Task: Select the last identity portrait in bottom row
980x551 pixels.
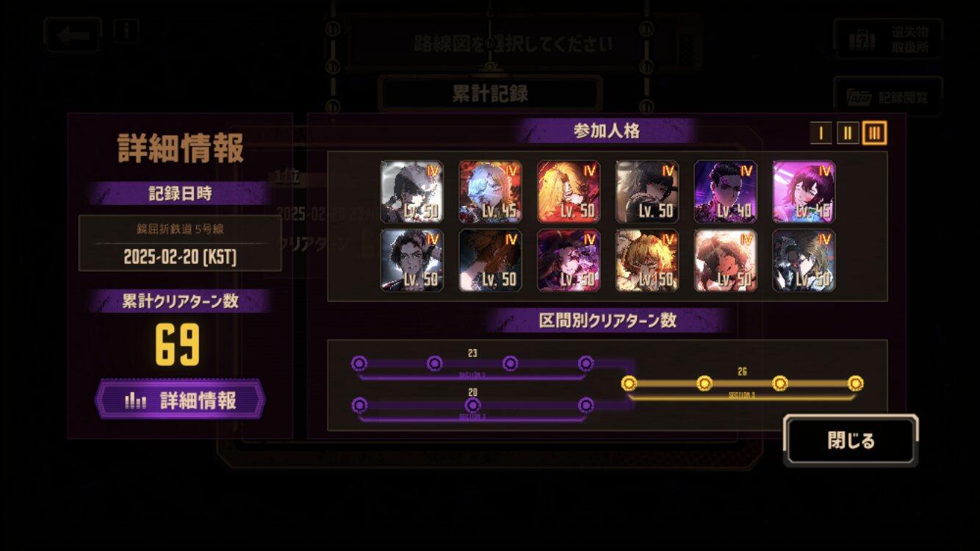Action: pyautogui.click(x=804, y=260)
